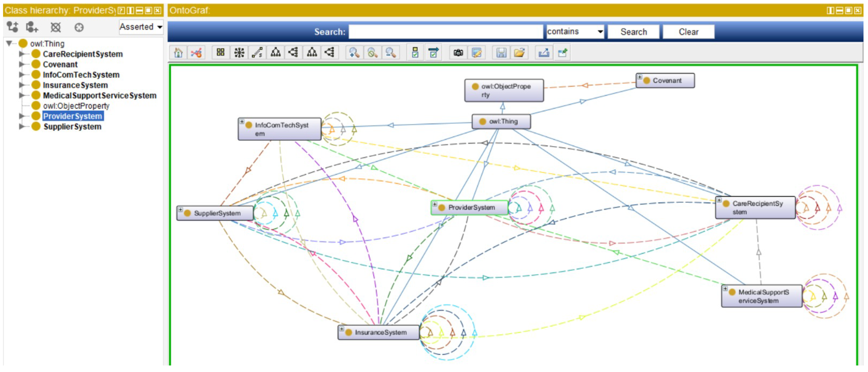Apply the radial layout icon
The image size is (868, 372).
pos(239,53)
